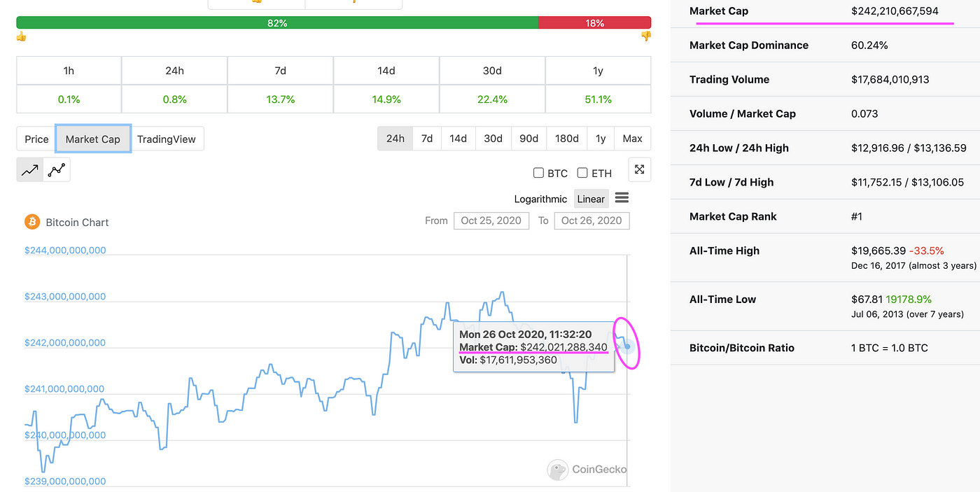Click the Trading Volume value $17,684,010,913

[890, 80]
